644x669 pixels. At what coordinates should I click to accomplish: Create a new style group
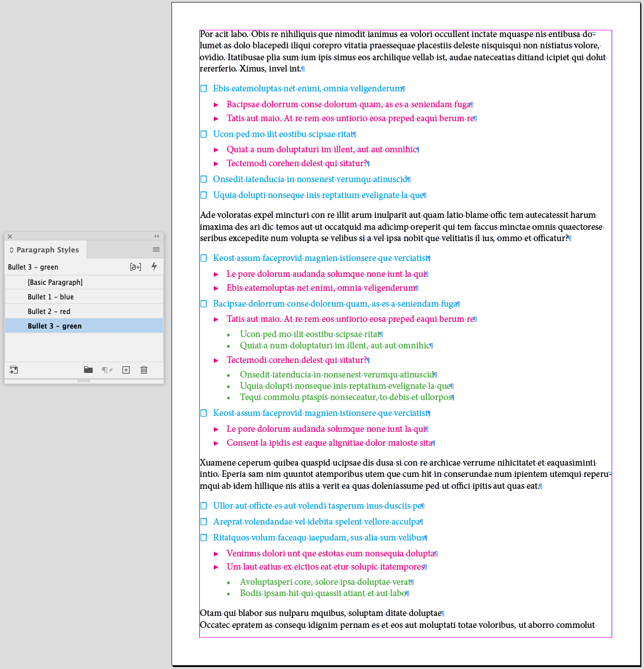(88, 370)
